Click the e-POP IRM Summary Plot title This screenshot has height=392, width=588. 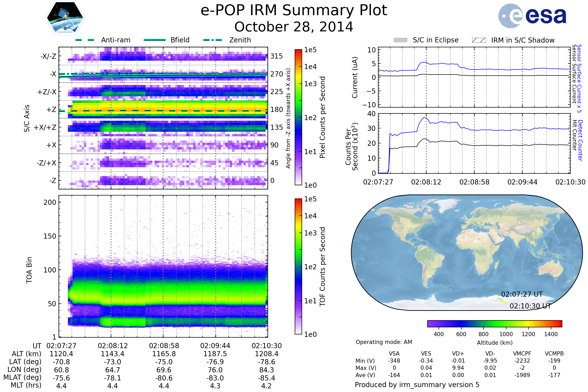click(x=294, y=11)
